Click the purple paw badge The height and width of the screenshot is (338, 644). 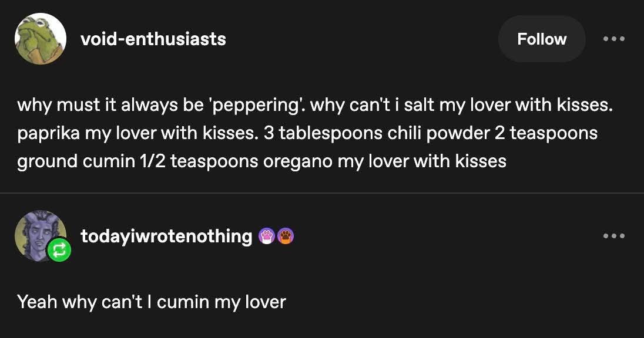tap(267, 236)
